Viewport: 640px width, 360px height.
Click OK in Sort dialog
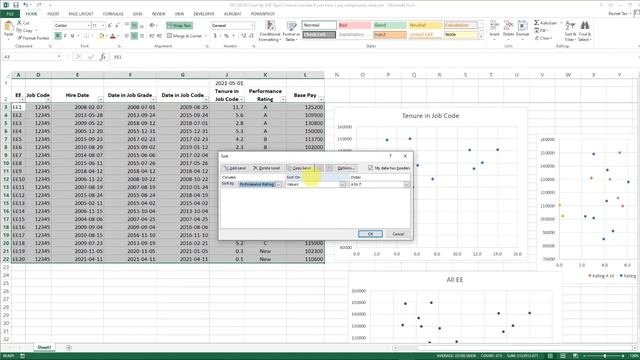click(x=370, y=234)
